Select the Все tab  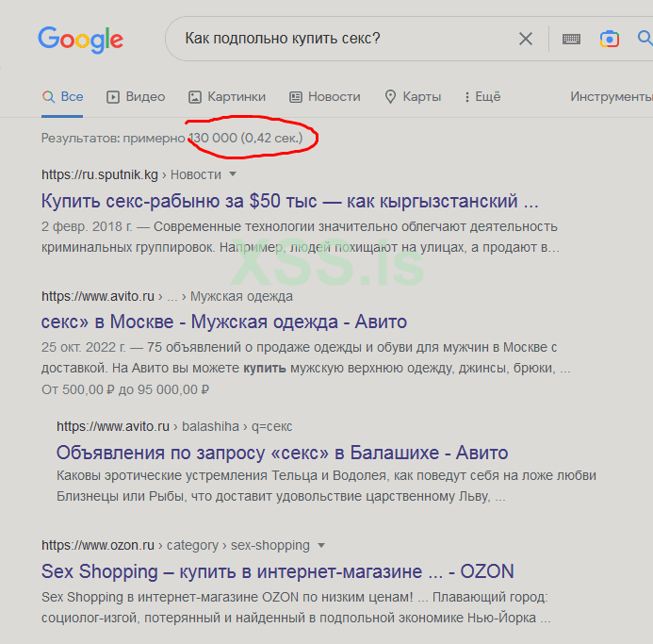point(62,97)
